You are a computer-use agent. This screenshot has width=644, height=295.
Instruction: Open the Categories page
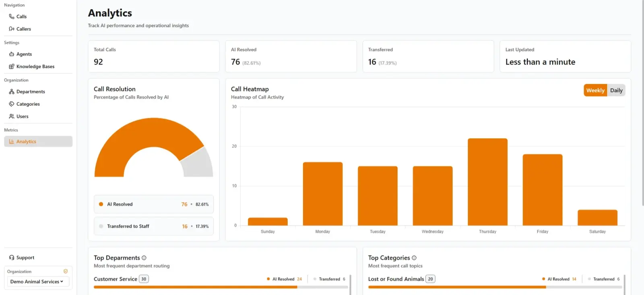38,104
